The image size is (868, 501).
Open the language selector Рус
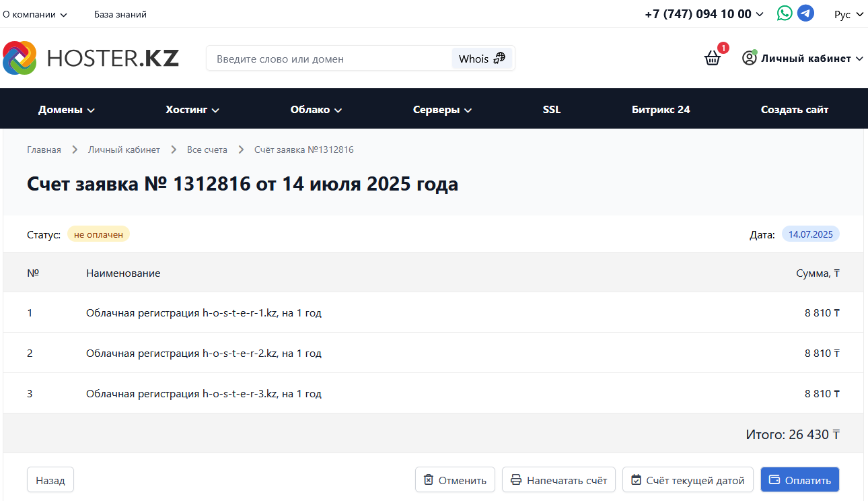(848, 14)
